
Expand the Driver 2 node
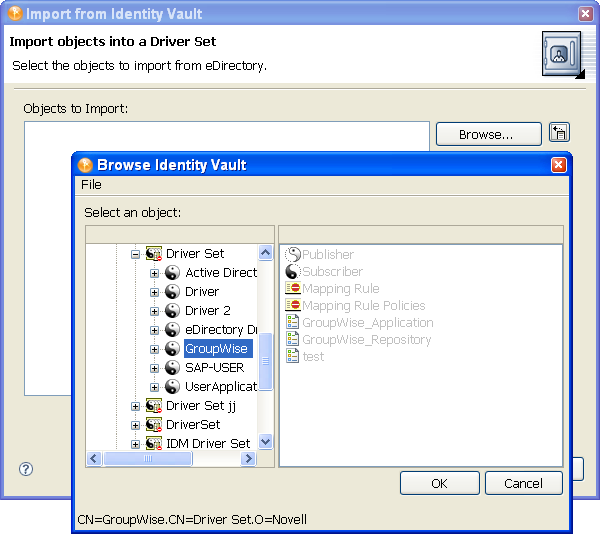pyautogui.click(x=154, y=311)
